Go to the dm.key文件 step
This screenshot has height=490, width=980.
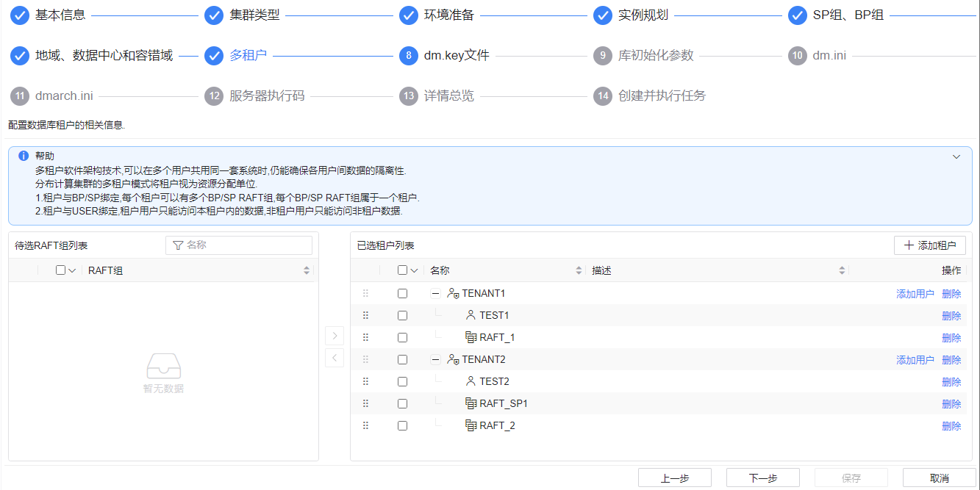457,55
